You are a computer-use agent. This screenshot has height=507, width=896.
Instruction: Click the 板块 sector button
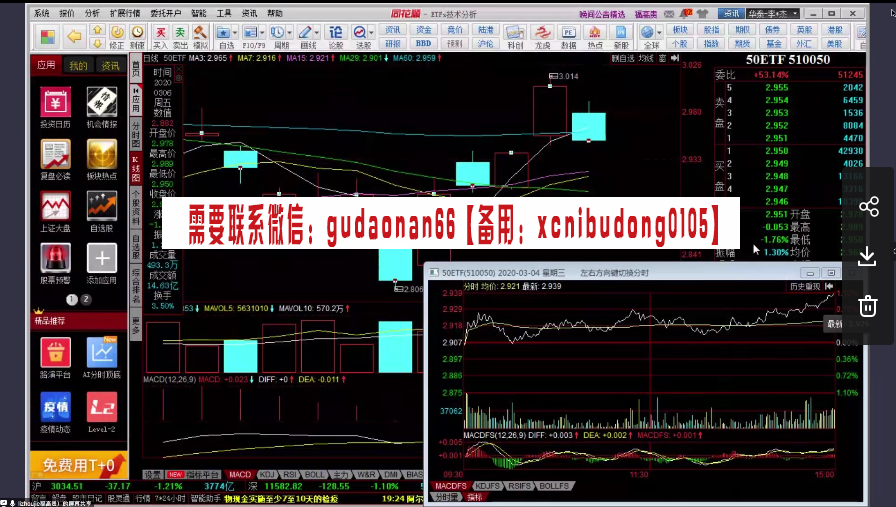point(680,30)
